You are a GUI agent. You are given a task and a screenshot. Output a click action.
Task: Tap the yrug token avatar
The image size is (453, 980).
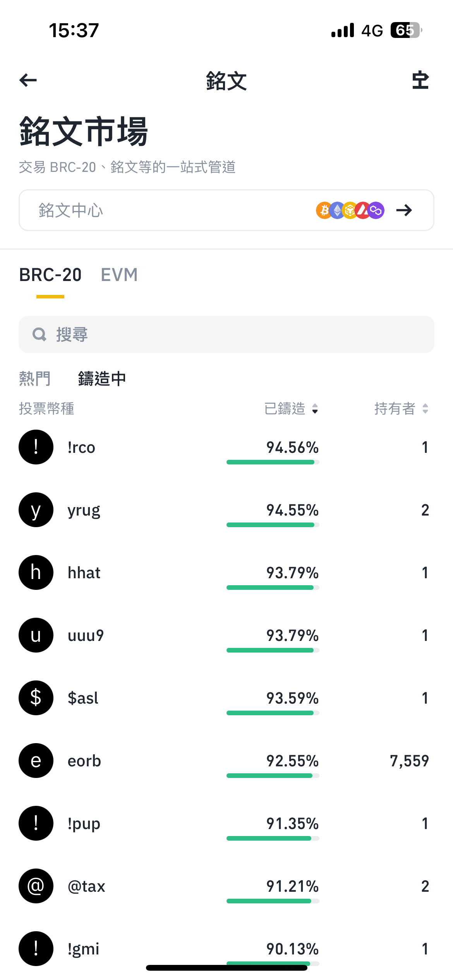(x=36, y=510)
